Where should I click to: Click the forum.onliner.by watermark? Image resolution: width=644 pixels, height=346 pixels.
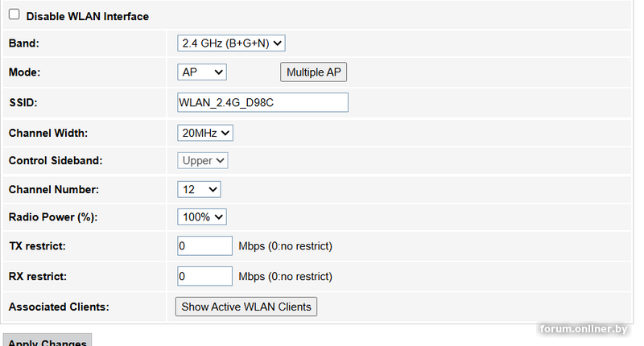pos(584,329)
